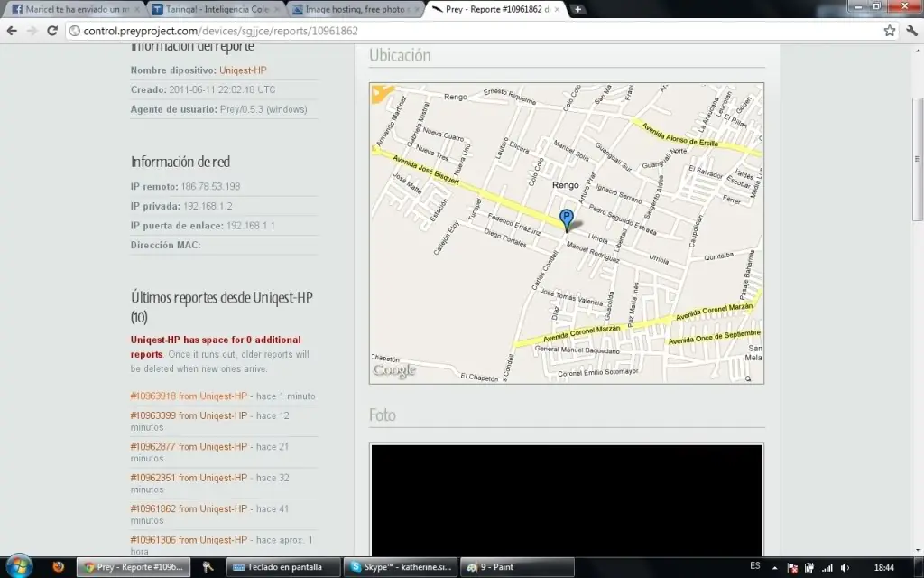Open report #10961306 from Uniqest-HP
This screenshot has height=578, width=924.
tap(189, 540)
